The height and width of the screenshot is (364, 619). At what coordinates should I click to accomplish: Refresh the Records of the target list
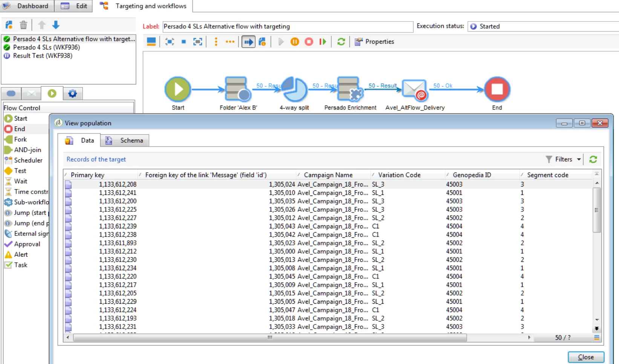[x=593, y=159]
